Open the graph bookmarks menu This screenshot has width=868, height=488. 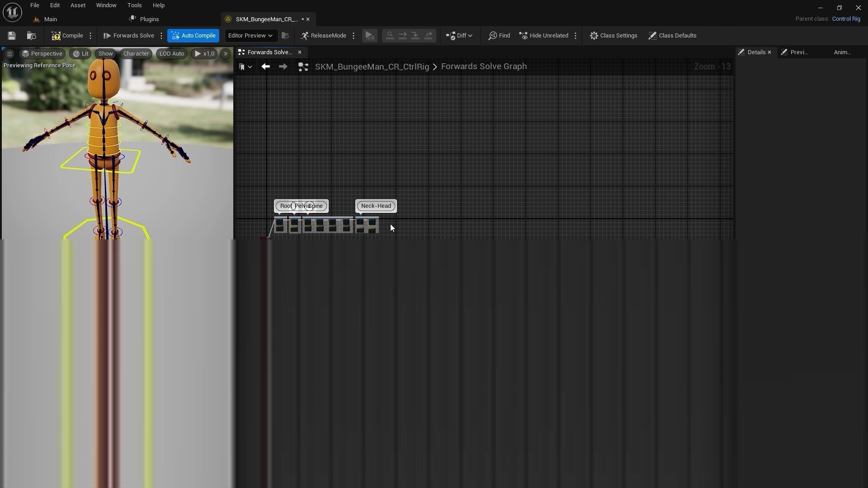pos(245,67)
